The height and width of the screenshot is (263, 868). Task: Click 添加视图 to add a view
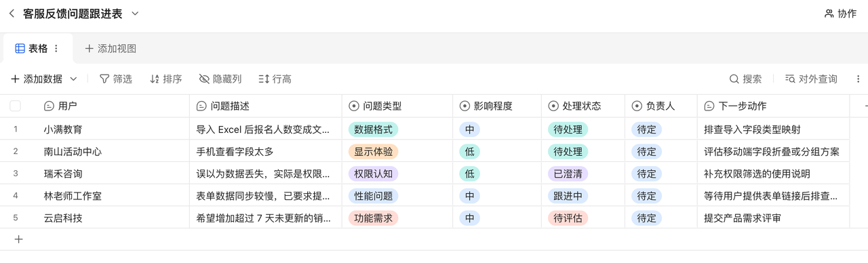[111, 49]
